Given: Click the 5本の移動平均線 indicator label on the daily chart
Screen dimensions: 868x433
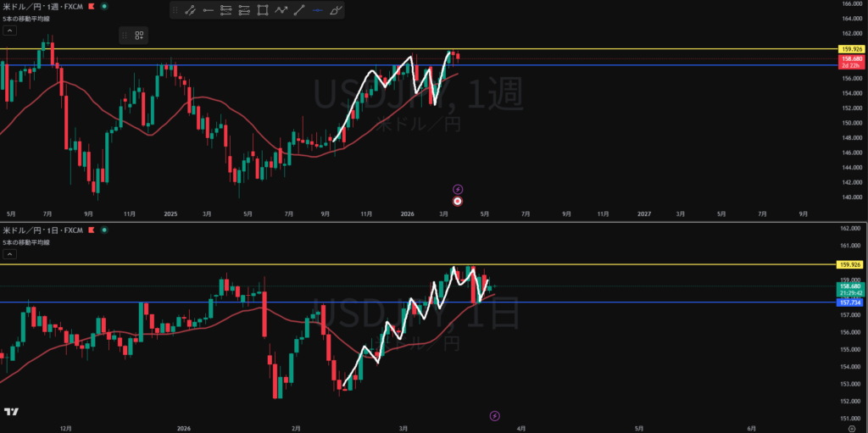Looking at the screenshot, I should [x=26, y=242].
